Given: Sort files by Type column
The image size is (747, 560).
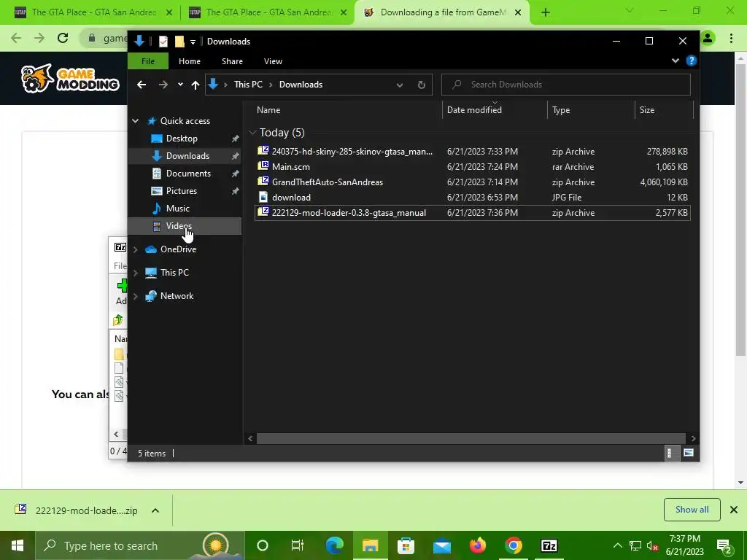Looking at the screenshot, I should pyautogui.click(x=561, y=110).
